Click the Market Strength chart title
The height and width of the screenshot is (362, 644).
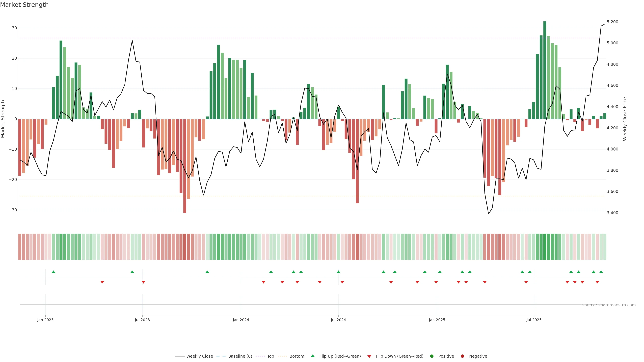click(24, 5)
